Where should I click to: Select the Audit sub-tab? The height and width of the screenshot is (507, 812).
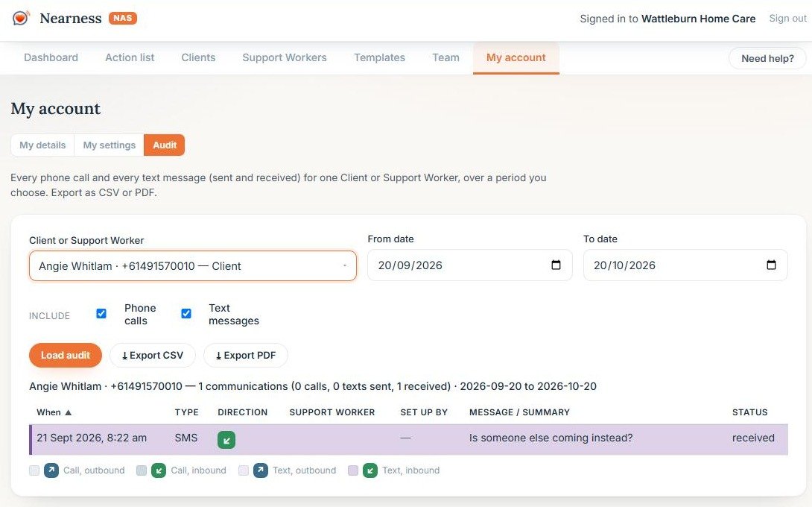[x=165, y=145]
